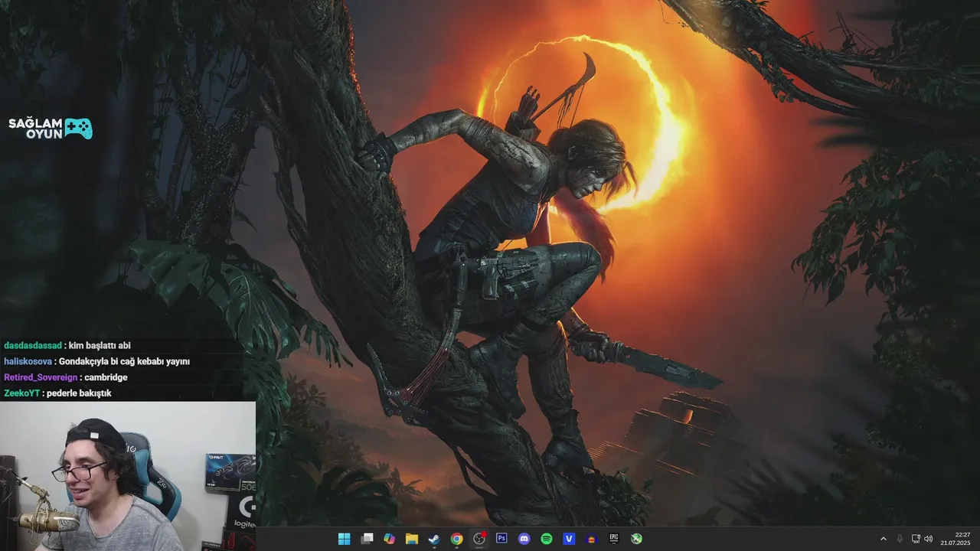
Task: Click the Sağlam Oyun logo
Action: [51, 129]
